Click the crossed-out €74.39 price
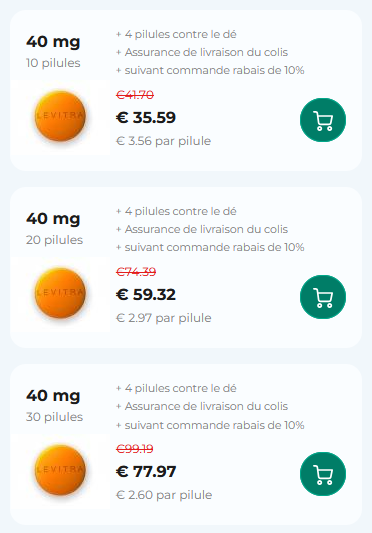The image size is (372, 533). (136, 272)
